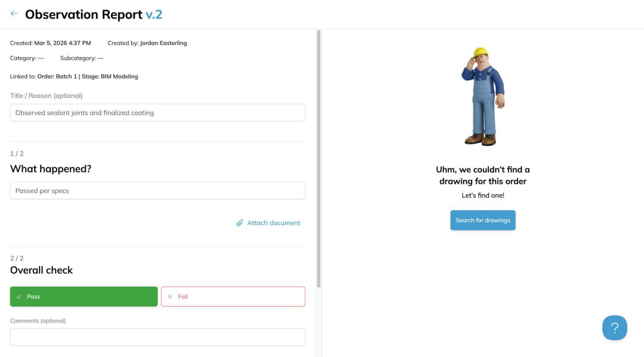This screenshot has width=644, height=357.
Task: Open the help question mark bubble
Action: point(615,328)
